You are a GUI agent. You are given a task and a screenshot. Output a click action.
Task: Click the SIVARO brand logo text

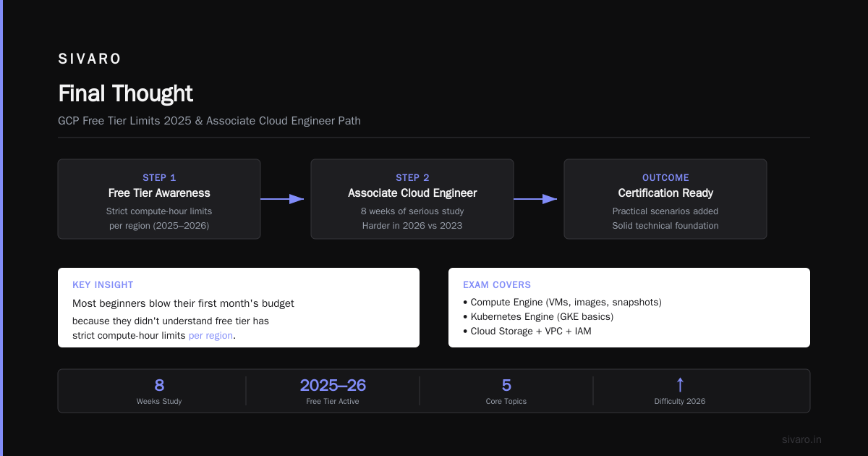tap(90, 59)
